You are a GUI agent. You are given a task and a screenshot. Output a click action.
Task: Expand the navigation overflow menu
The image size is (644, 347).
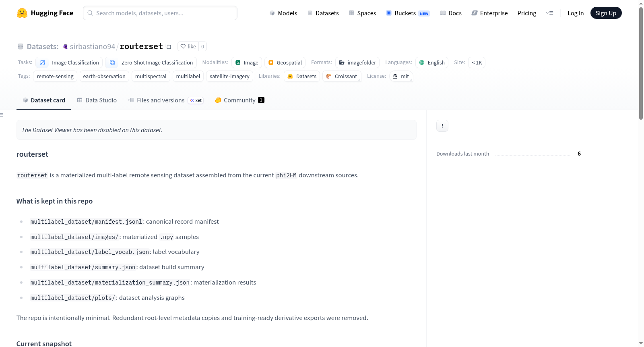549,13
